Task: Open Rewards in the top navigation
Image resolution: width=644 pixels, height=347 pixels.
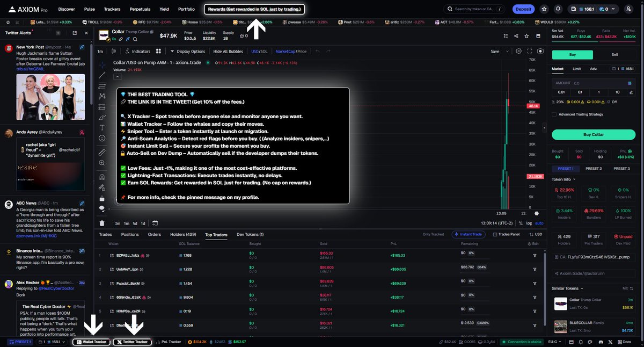Action: pos(255,9)
